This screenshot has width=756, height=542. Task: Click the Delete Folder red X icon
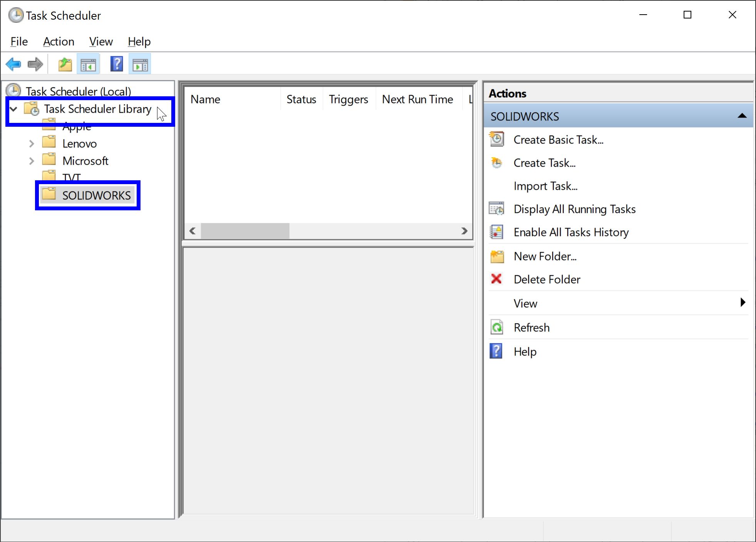tap(497, 279)
